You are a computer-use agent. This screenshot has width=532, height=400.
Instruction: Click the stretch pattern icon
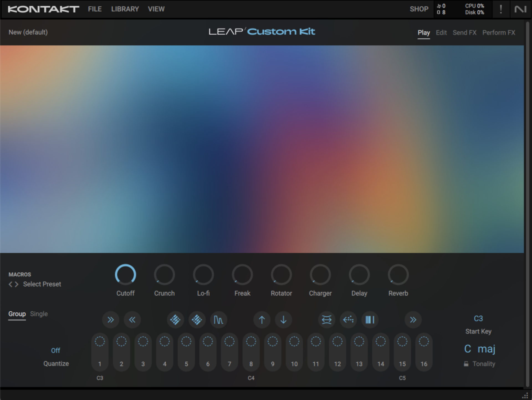[326, 320]
